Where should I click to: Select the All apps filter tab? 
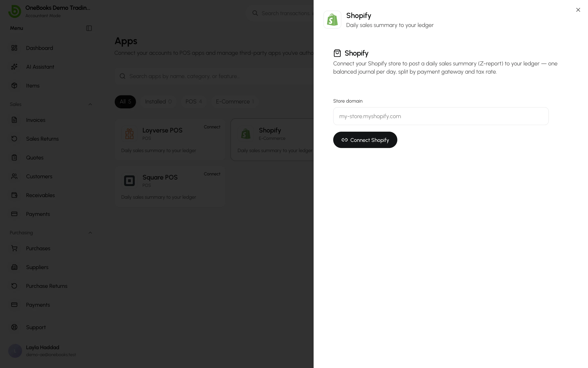point(125,101)
